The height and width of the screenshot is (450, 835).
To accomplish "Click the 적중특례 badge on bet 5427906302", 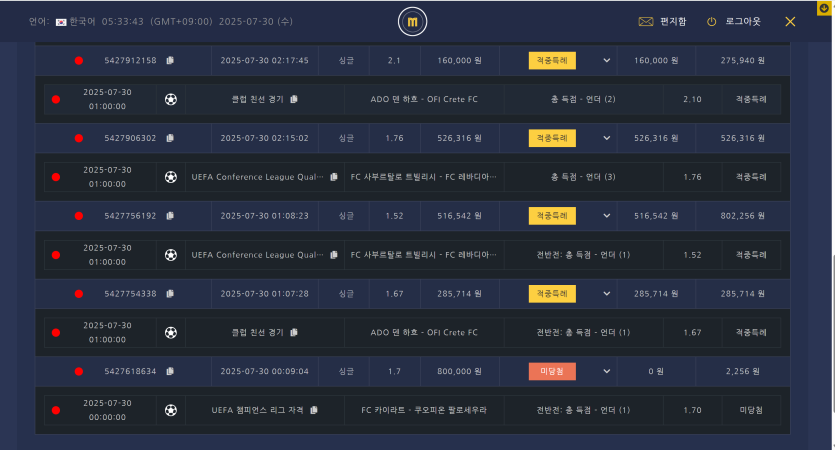I will click(x=552, y=138).
